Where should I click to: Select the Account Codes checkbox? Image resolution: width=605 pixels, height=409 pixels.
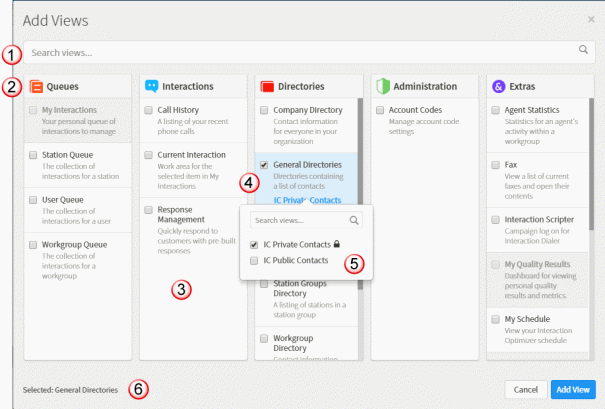379,110
